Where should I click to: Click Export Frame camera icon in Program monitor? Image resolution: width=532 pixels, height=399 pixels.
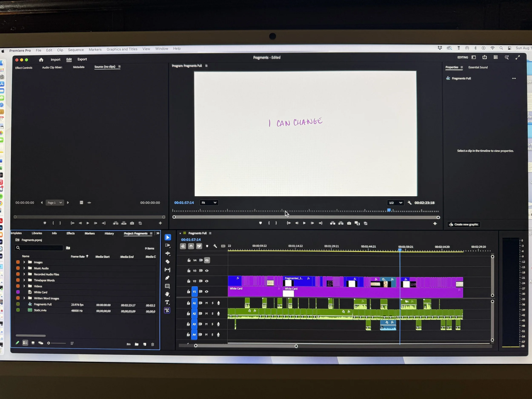pyautogui.click(x=349, y=223)
